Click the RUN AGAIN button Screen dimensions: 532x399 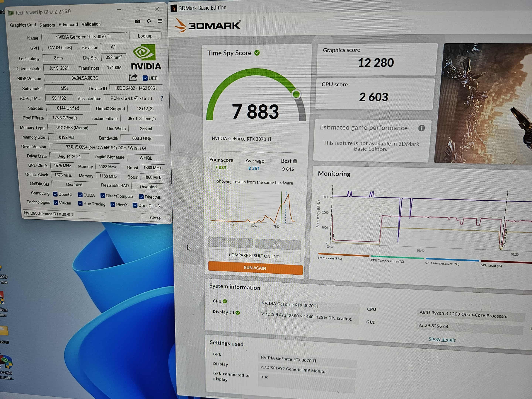[x=255, y=268]
